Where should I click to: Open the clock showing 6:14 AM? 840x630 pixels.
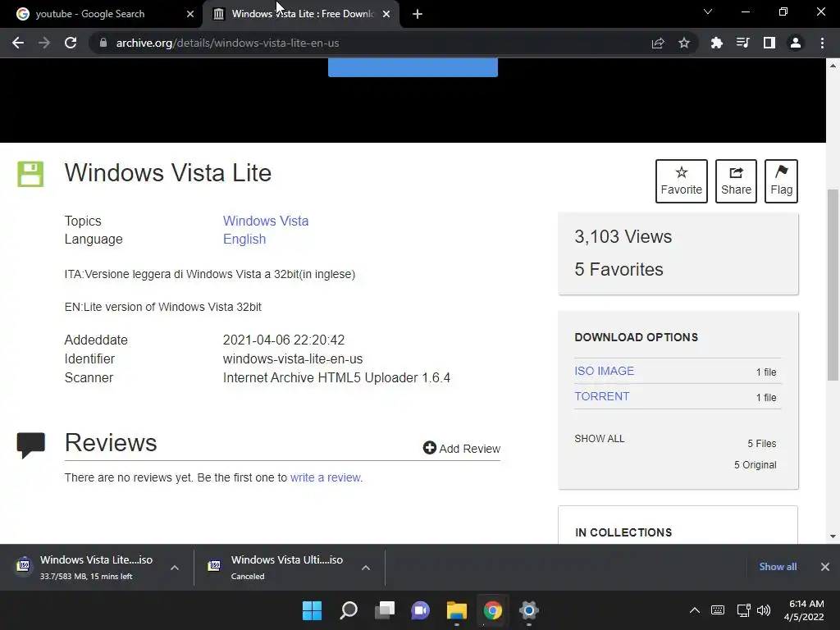coord(804,610)
